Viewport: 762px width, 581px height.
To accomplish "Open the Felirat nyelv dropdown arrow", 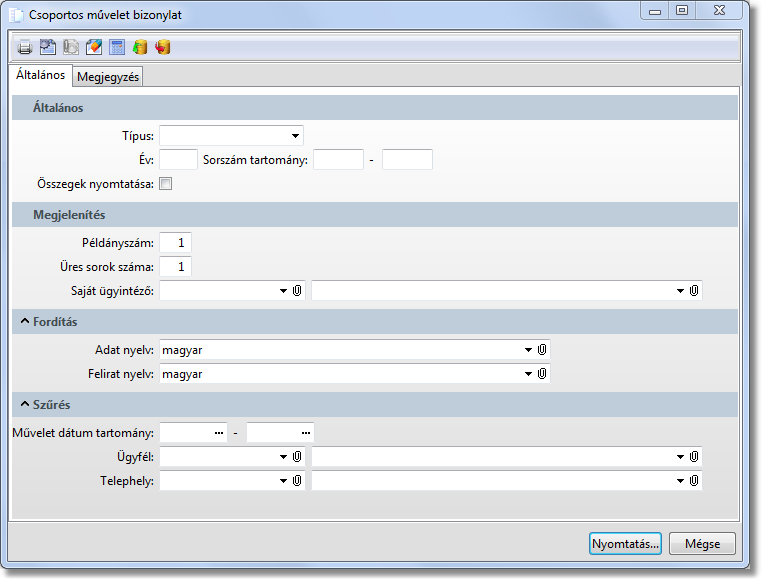I will pos(528,374).
